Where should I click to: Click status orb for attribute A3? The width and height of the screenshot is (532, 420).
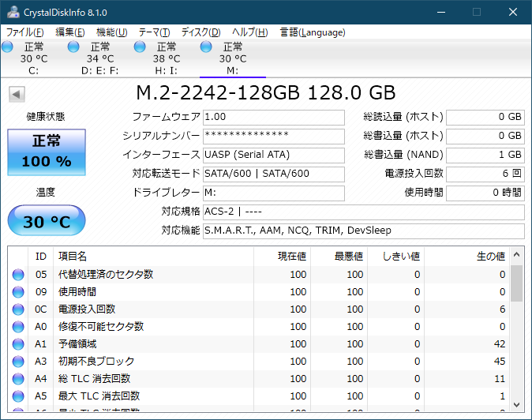(x=18, y=362)
